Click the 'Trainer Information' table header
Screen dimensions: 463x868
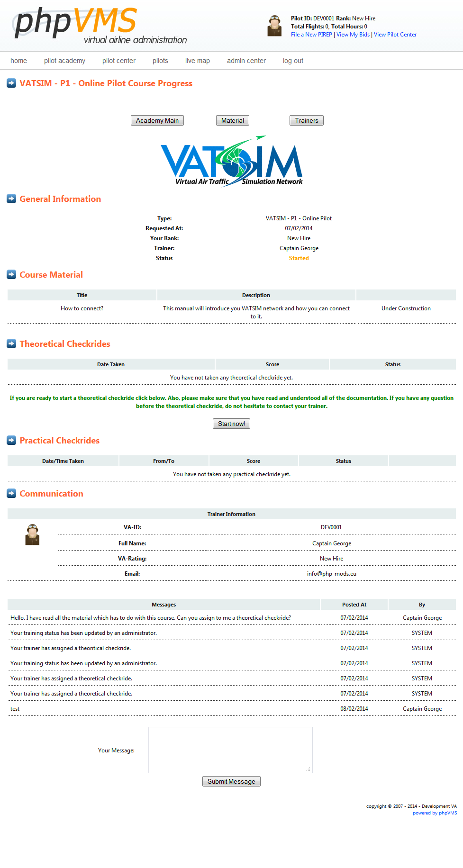tap(231, 514)
